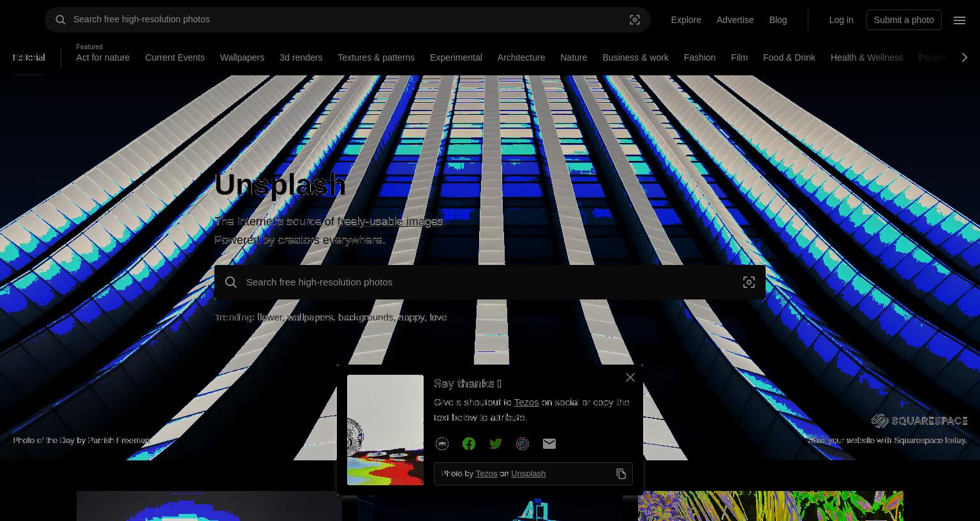Screen dimensions: 980x521
Task: Open the Explore menu
Action: (x=686, y=20)
